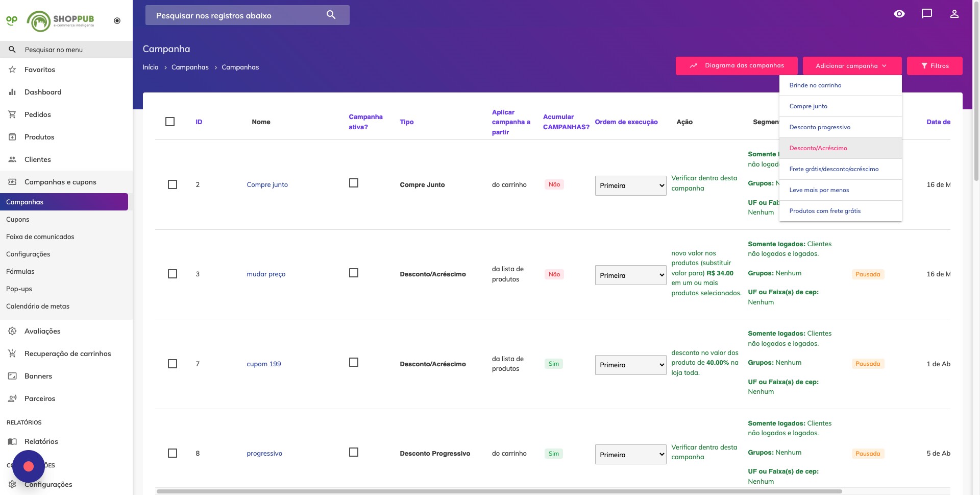980x495 pixels.
Task: Open the mudar preço campaign link
Action: [266, 274]
